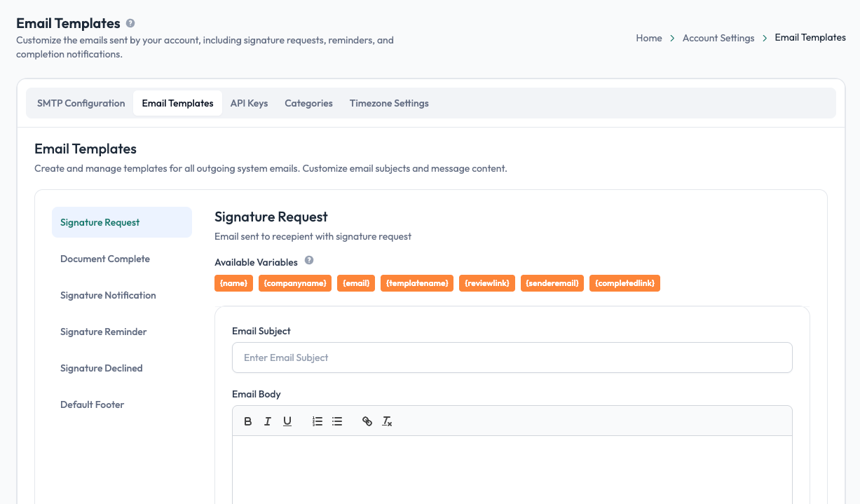Toggle italic formatting in the editor
Screen dimensions: 860x504
(x=268, y=421)
